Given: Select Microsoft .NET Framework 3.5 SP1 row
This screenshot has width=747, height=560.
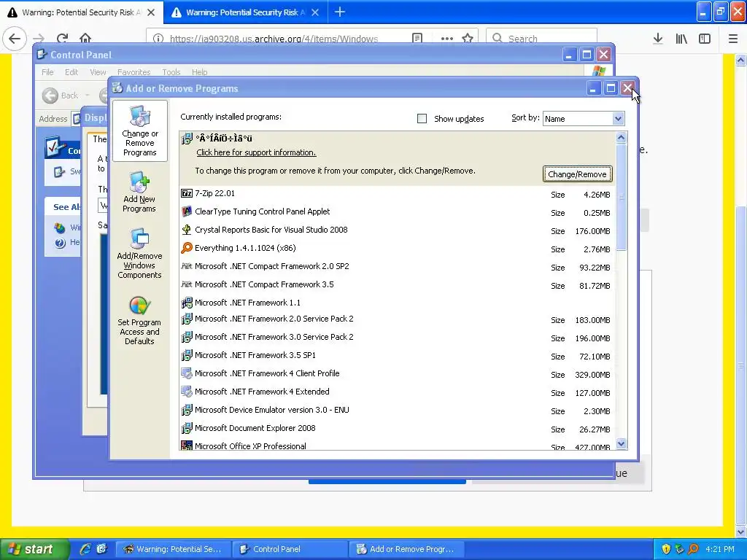Looking at the screenshot, I should click(397, 355).
